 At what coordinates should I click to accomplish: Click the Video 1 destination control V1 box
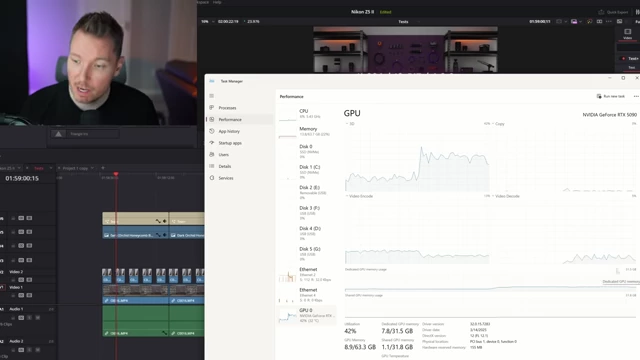coord(2,287)
